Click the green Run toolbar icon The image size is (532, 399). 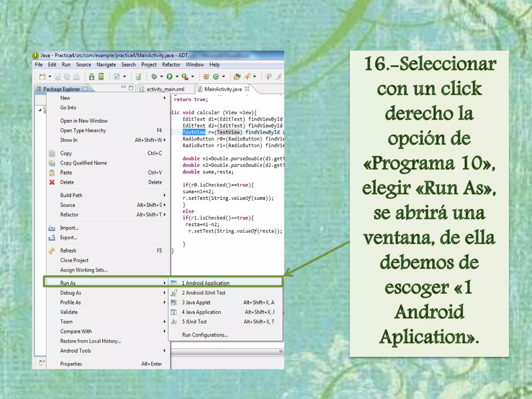(x=170, y=77)
